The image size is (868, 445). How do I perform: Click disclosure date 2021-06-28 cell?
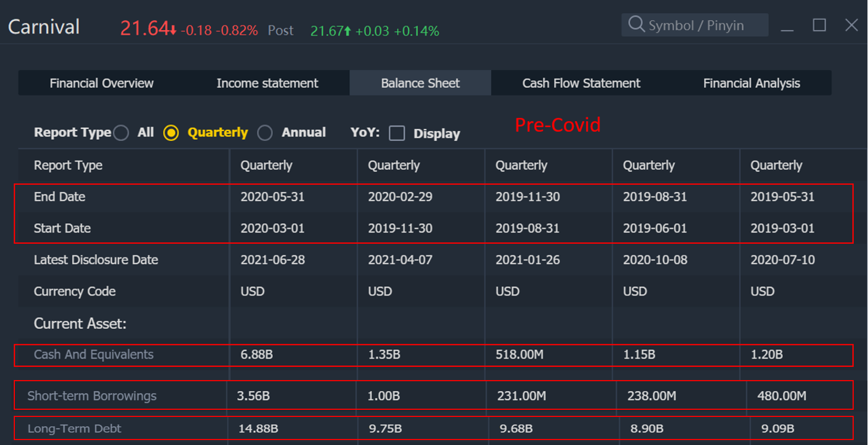tap(272, 260)
